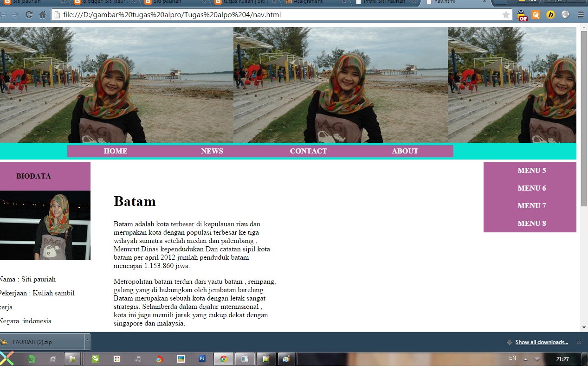The image size is (588, 371).
Task: Select MENU 6 in the right sidebar
Action: point(532,188)
